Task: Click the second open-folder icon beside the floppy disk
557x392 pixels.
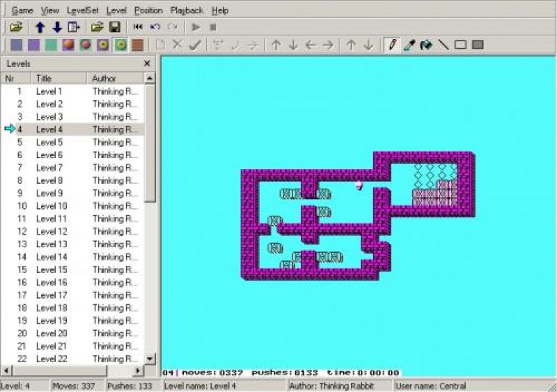Action: pyautogui.click(x=97, y=27)
